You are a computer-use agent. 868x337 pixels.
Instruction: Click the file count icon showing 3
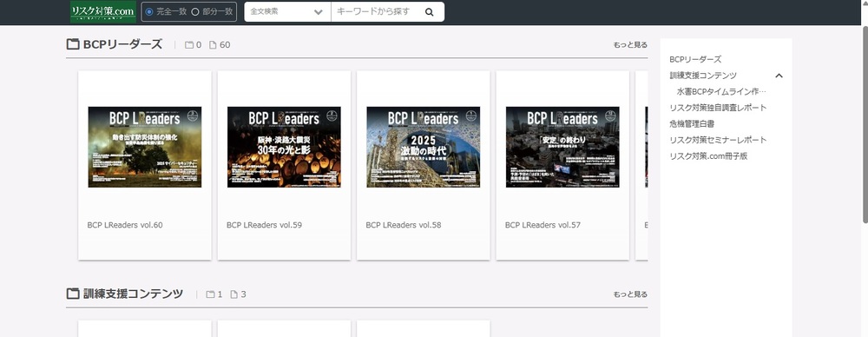233,294
